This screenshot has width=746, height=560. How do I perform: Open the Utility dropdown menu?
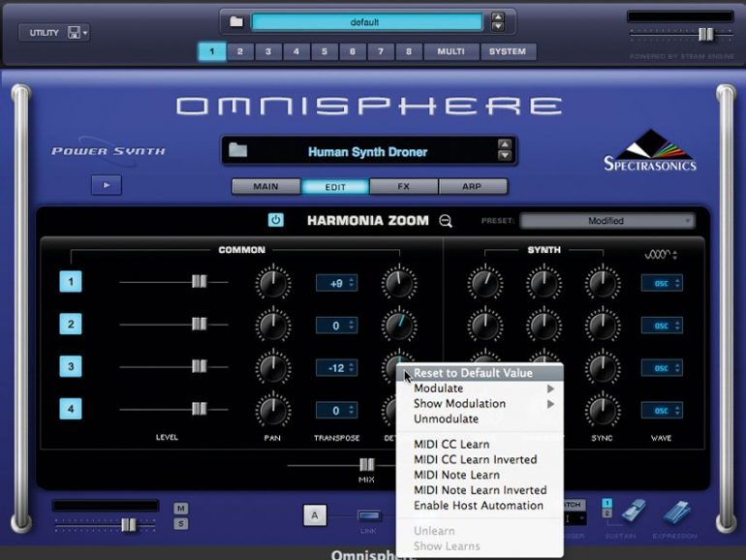pyautogui.click(x=54, y=32)
